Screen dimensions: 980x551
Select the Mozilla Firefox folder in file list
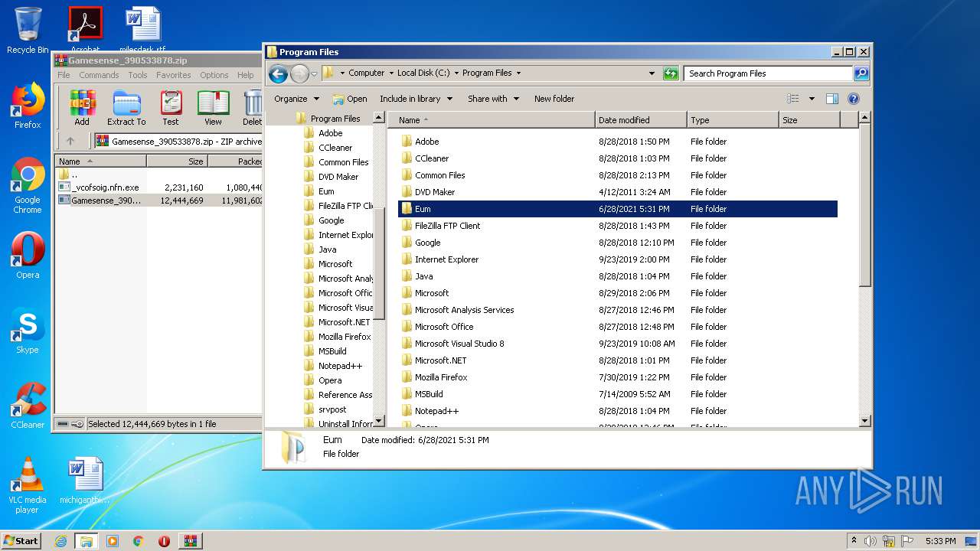tap(618, 377)
